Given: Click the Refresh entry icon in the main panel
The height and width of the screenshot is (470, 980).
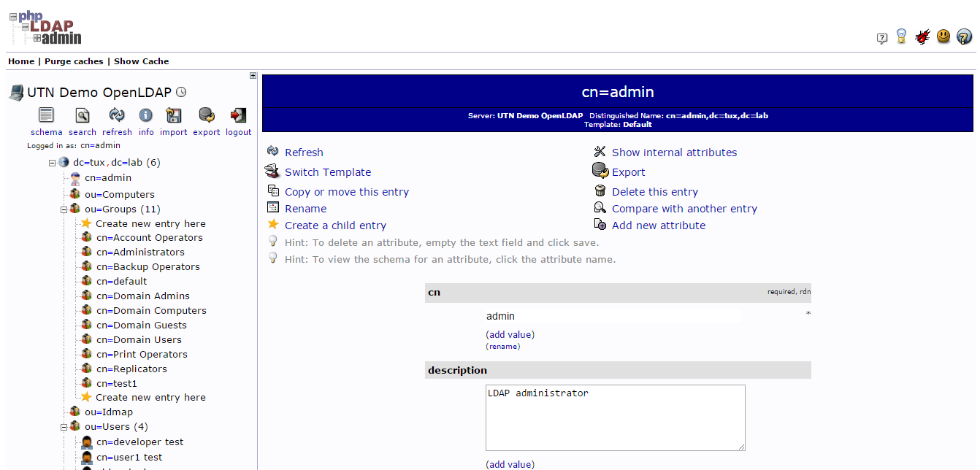Looking at the screenshot, I should click(x=273, y=151).
